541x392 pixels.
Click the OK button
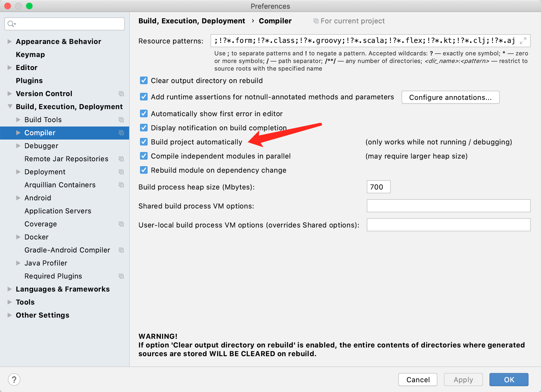(x=509, y=380)
